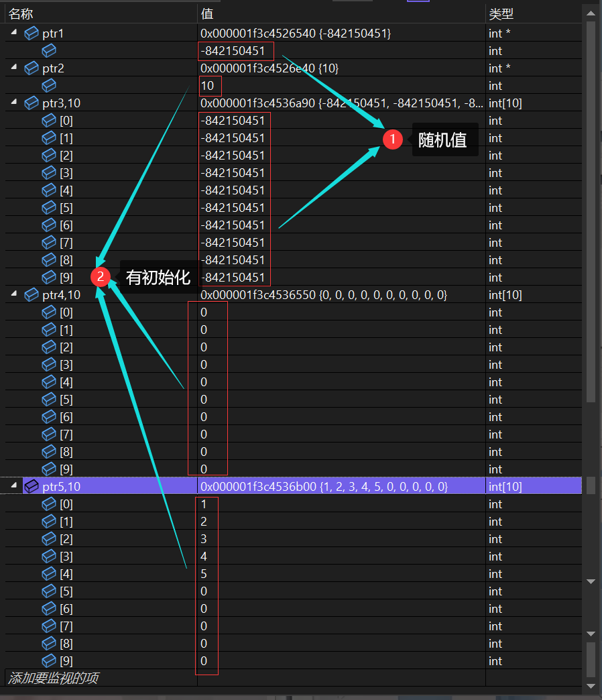Click cube icon of ptr4 element [5]
The height and width of the screenshot is (700, 602).
click(49, 399)
